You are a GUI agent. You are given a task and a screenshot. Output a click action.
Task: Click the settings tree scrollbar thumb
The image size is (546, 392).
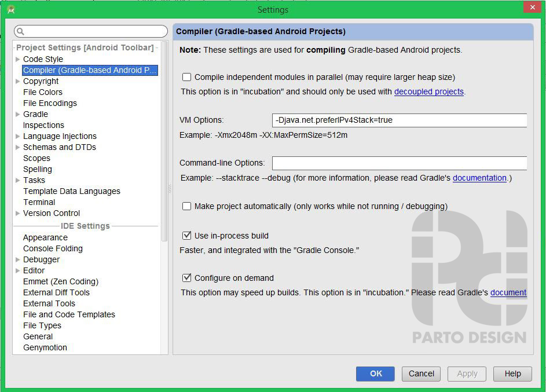click(164, 141)
